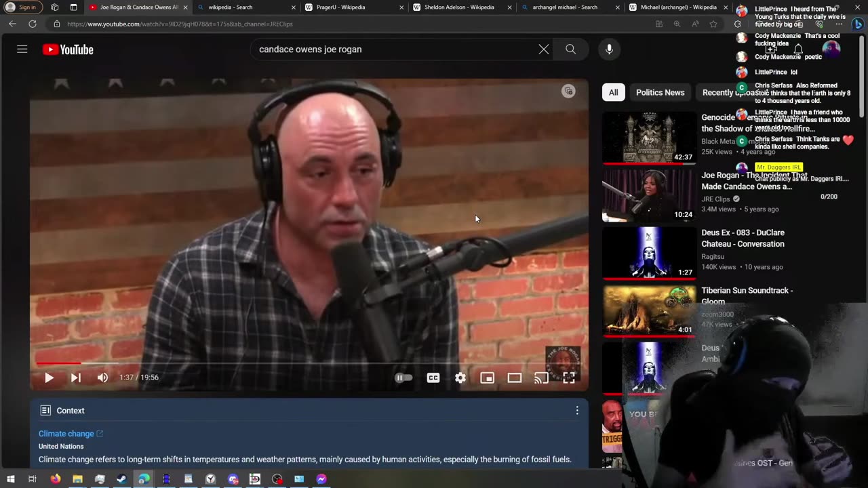The height and width of the screenshot is (488, 868).
Task: Open Deus Ex DuClare Chateau video thumbnail
Action: tap(649, 253)
